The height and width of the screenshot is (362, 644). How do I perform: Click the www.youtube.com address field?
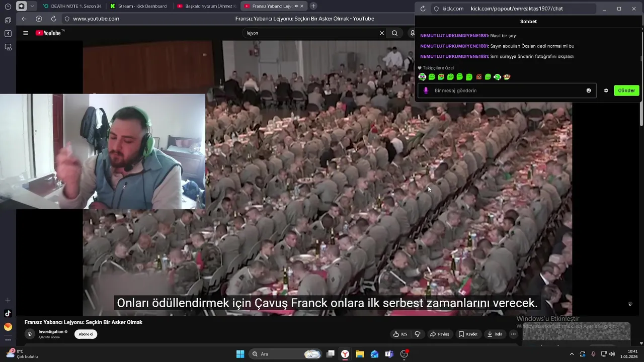[x=96, y=19]
